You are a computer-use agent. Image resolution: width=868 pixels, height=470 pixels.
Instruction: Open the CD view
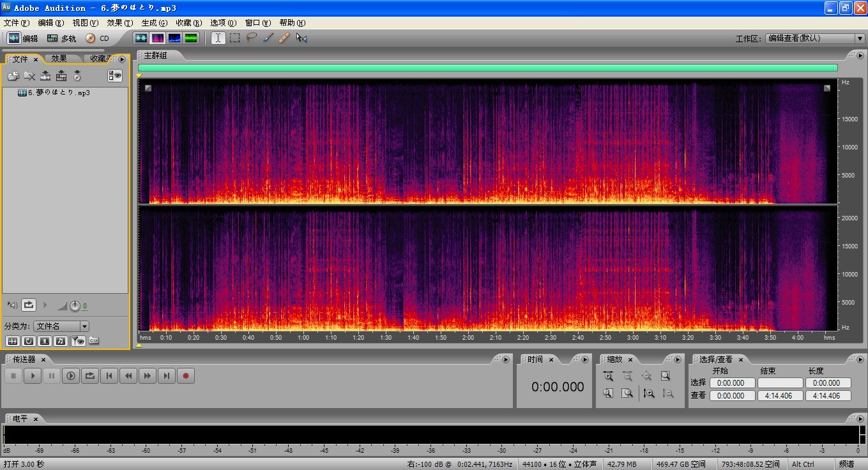(98, 38)
